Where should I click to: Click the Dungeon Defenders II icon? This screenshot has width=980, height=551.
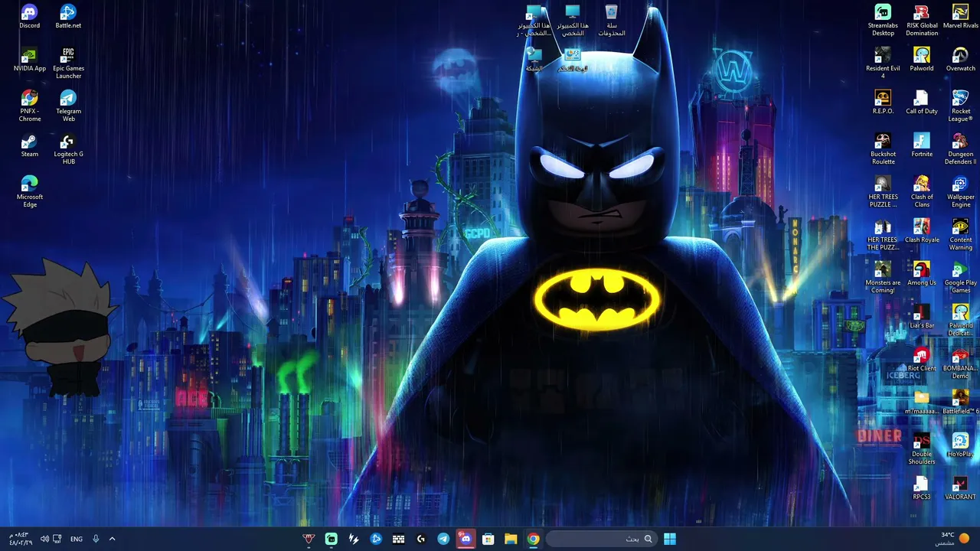point(960,148)
